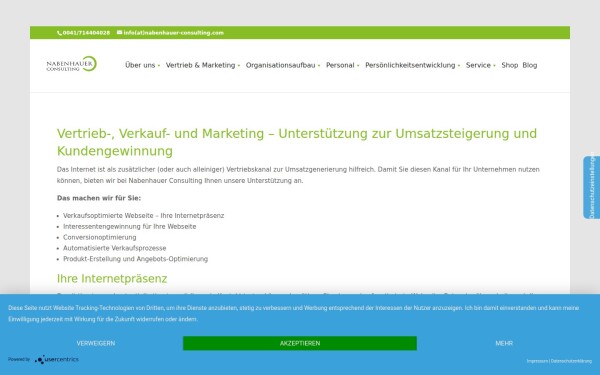Open the Vertrieb & Marketing menu
Viewport: 600px width, 375px height.
pos(200,65)
